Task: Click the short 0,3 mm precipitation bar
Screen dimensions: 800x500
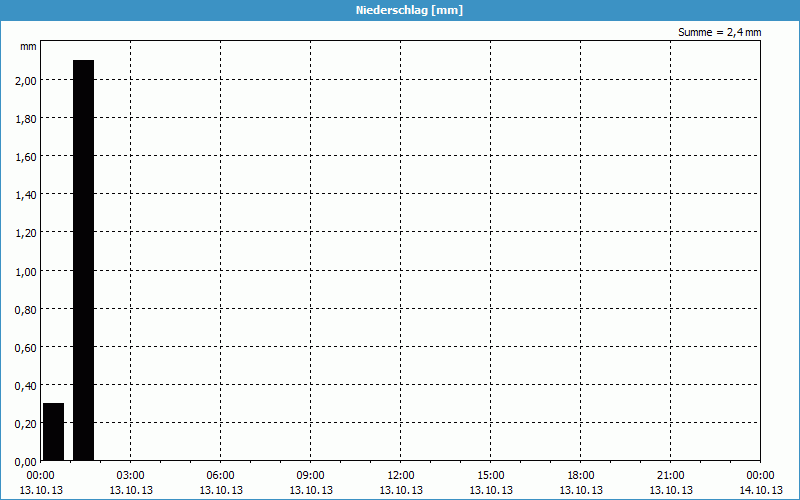Action: 54,432
